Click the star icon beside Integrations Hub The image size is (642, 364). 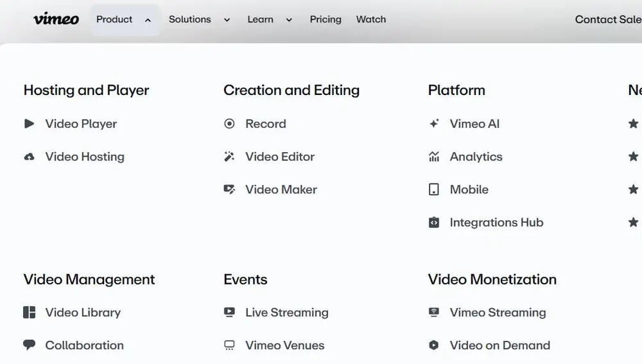tap(634, 222)
